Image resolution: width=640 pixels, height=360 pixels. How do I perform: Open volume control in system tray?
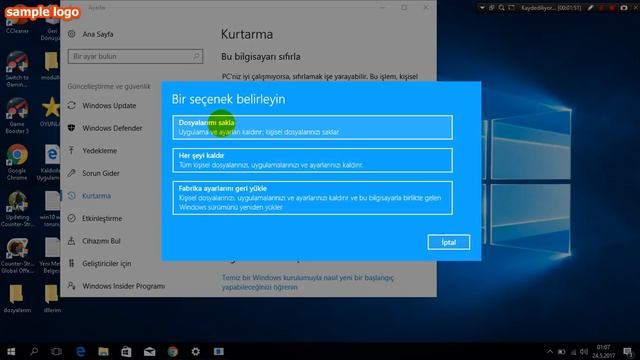(584, 352)
